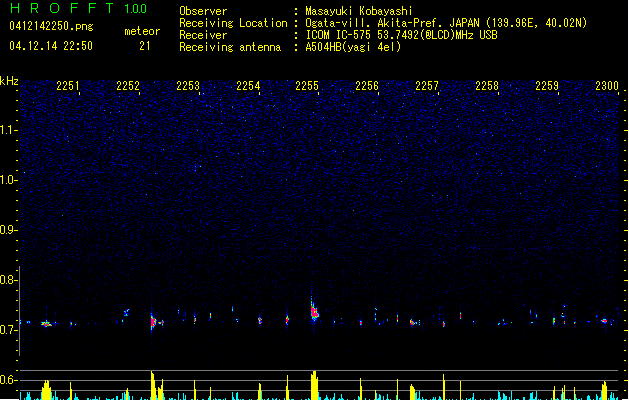Click the 2255 time marker

tap(307, 86)
